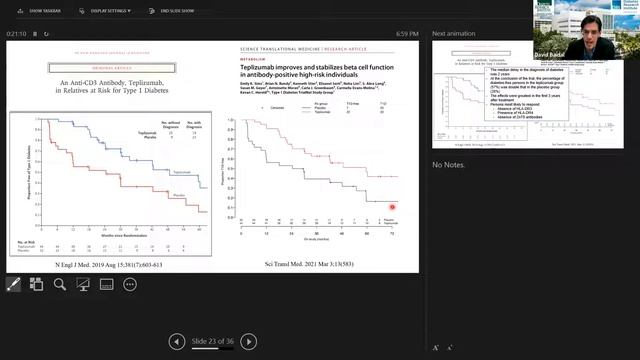Open the See all slides grid
Viewport: 640px width, 360px height.
tap(36, 284)
